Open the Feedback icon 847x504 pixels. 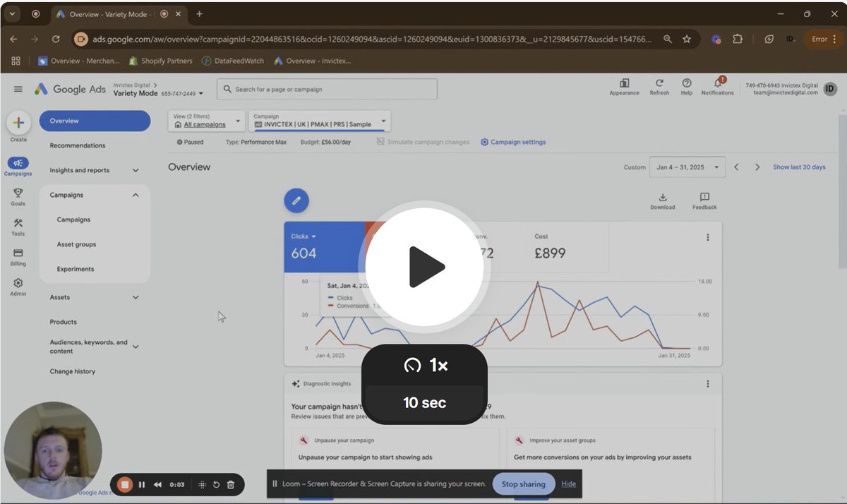point(704,201)
